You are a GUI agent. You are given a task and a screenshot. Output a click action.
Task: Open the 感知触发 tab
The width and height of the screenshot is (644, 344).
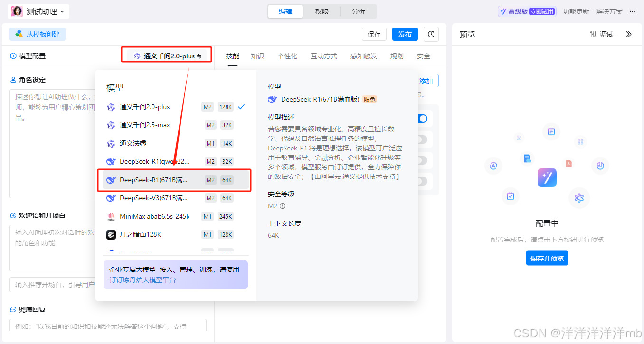coord(364,56)
